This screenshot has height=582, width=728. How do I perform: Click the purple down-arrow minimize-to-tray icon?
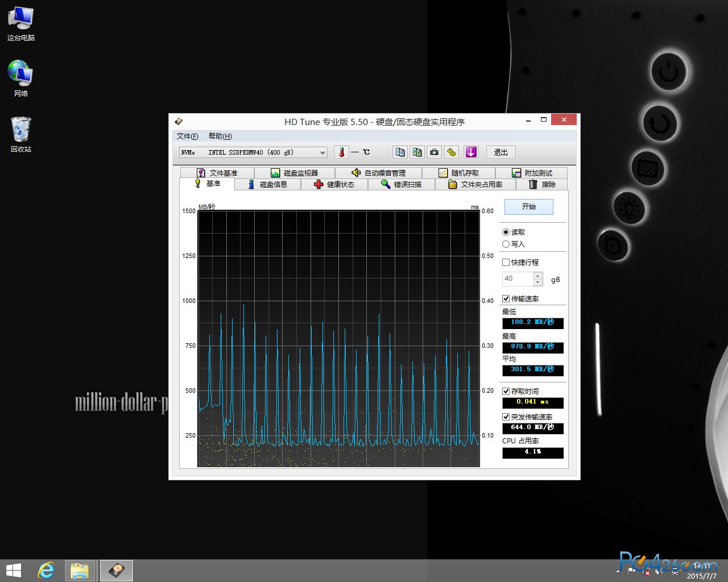coord(471,152)
